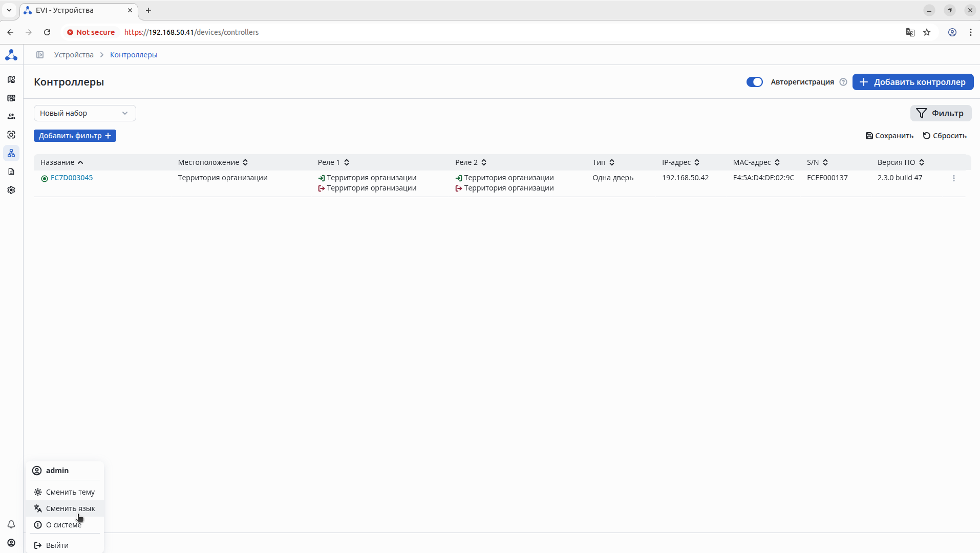Click the Добавить фильтр button
Viewport: 980px width, 553px height.
point(75,136)
